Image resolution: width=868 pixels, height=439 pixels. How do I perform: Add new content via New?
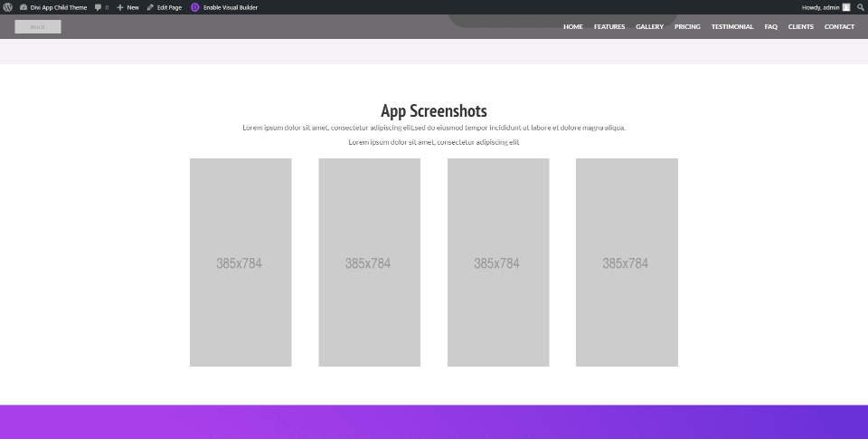click(x=127, y=7)
